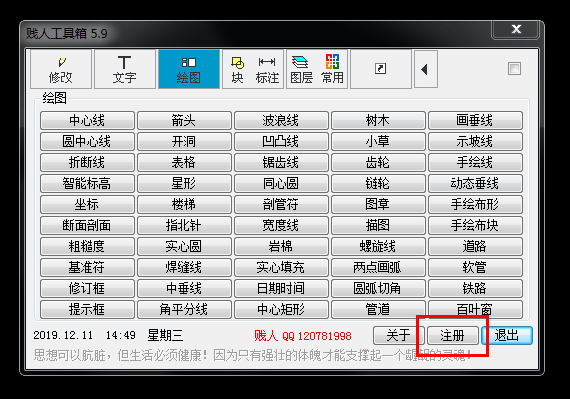Image resolution: width=570 pixels, height=399 pixels.
Task: Select the 块 block tool icon
Action: click(237, 69)
